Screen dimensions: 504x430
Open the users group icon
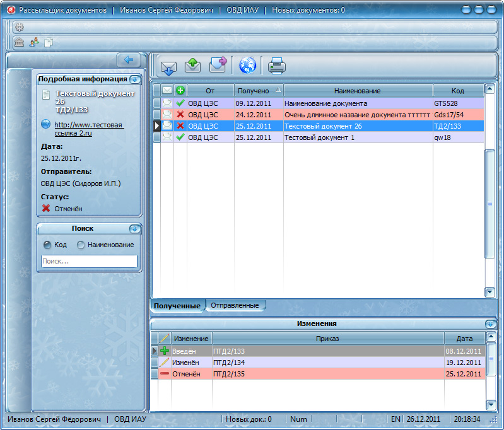[x=34, y=42]
